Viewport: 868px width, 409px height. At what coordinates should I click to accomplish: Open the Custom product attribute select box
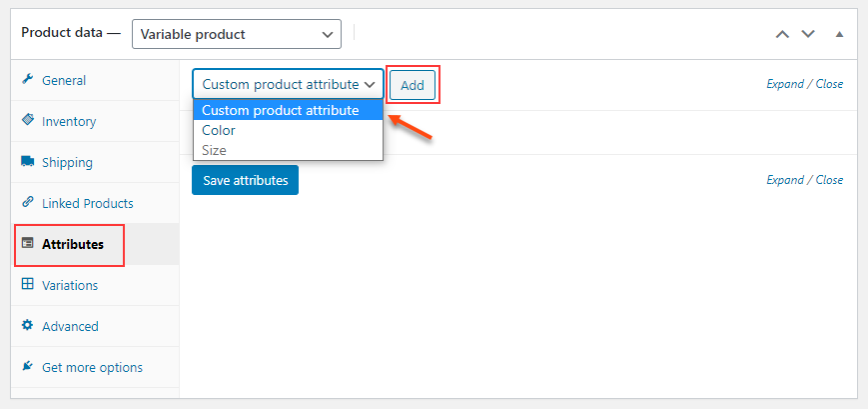click(288, 84)
